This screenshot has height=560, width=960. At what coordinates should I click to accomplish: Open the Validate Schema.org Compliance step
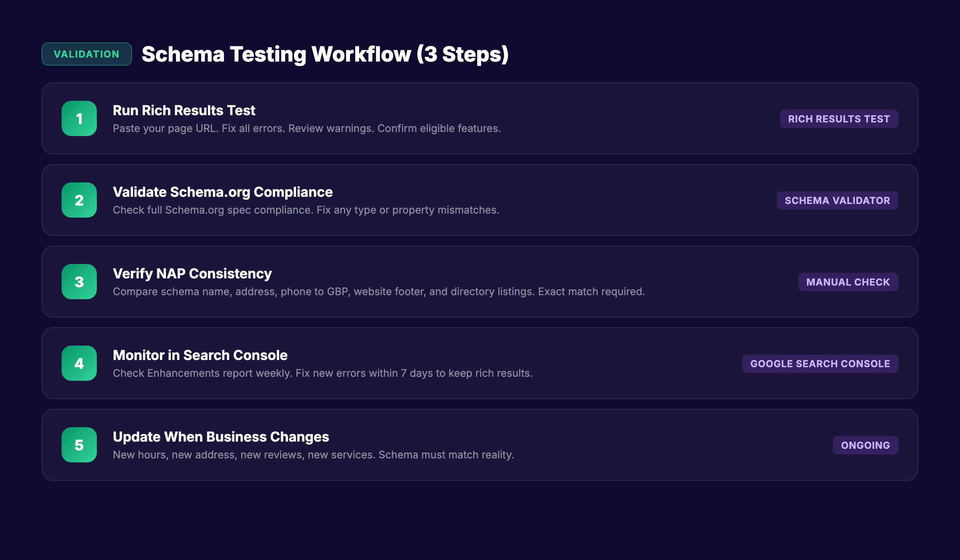click(223, 192)
